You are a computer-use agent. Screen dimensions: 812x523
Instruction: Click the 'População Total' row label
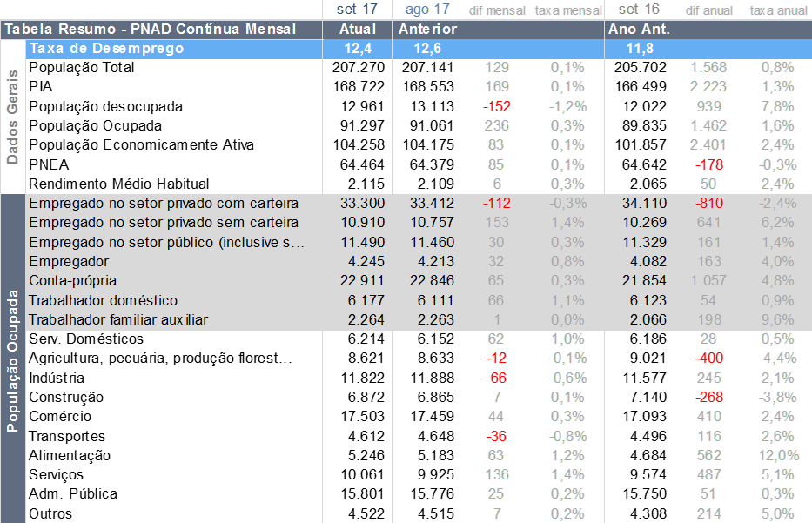point(81,67)
